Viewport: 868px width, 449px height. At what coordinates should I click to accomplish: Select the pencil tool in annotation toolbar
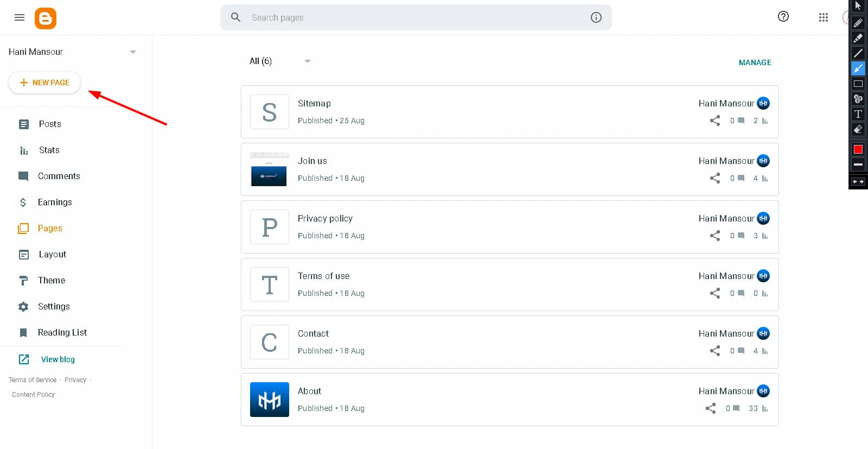(x=858, y=23)
